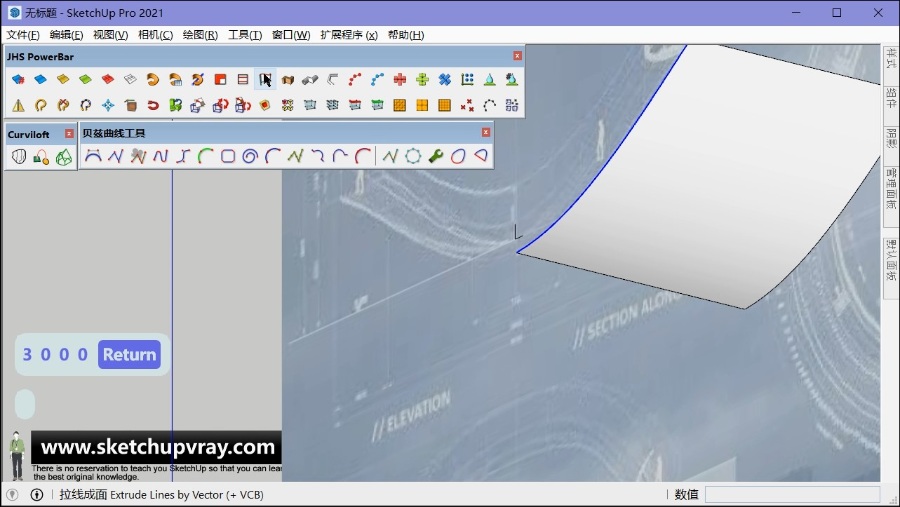Screen dimensions: 900x507
Task: Open the 扩展程序(x) menu
Action: [x=349, y=35]
